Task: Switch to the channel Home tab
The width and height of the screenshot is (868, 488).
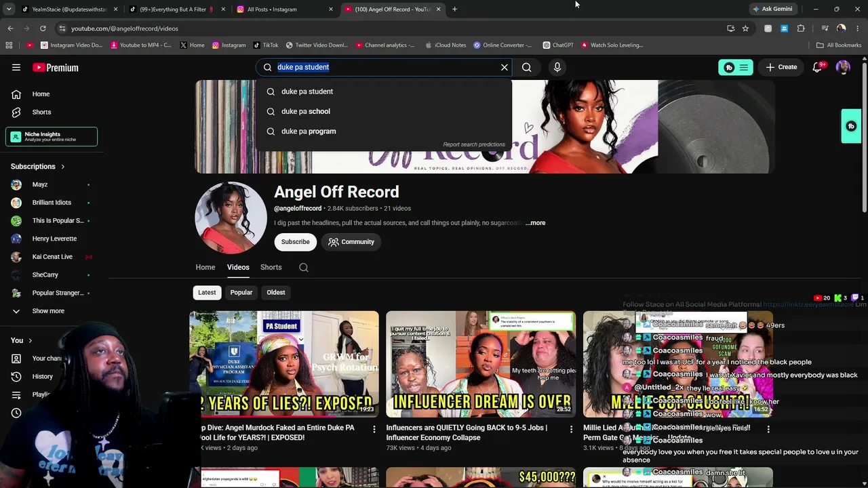Action: tap(205, 267)
